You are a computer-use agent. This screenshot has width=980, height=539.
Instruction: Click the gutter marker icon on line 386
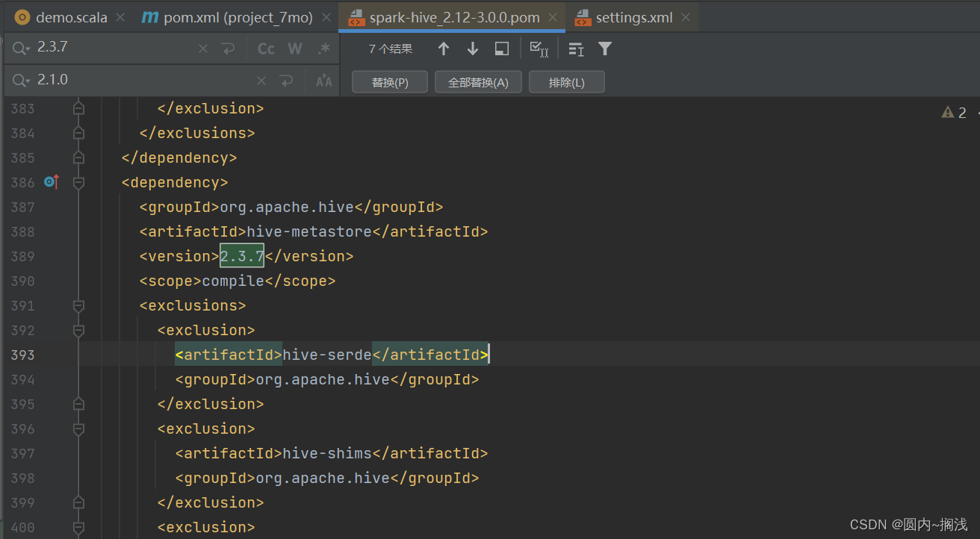pos(51,181)
